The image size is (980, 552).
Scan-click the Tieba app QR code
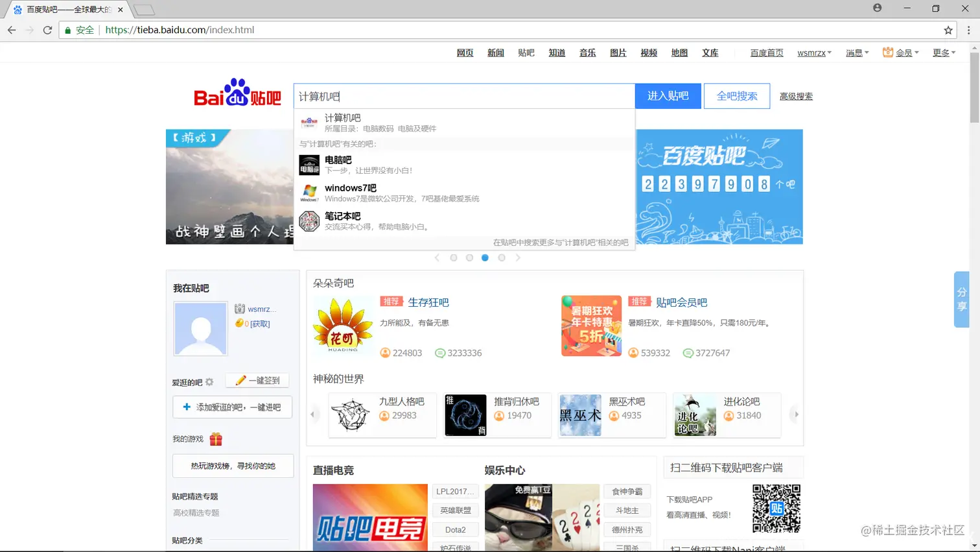pyautogui.click(x=776, y=509)
